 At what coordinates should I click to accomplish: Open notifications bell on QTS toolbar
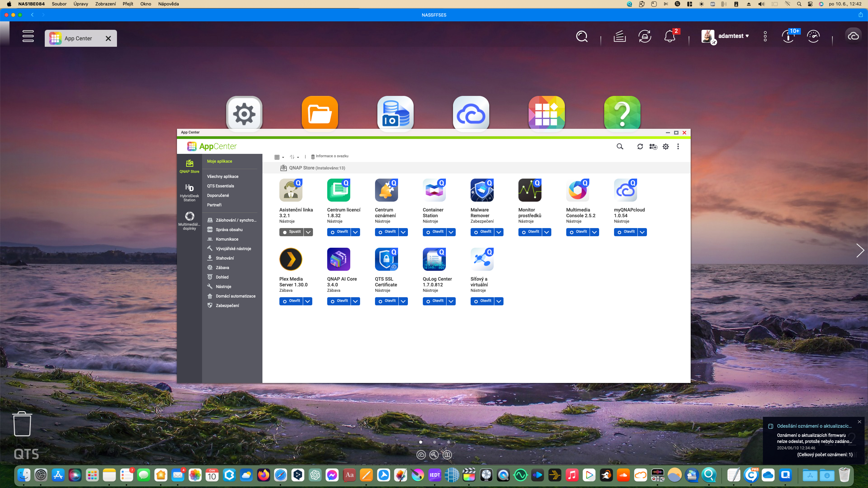670,36
